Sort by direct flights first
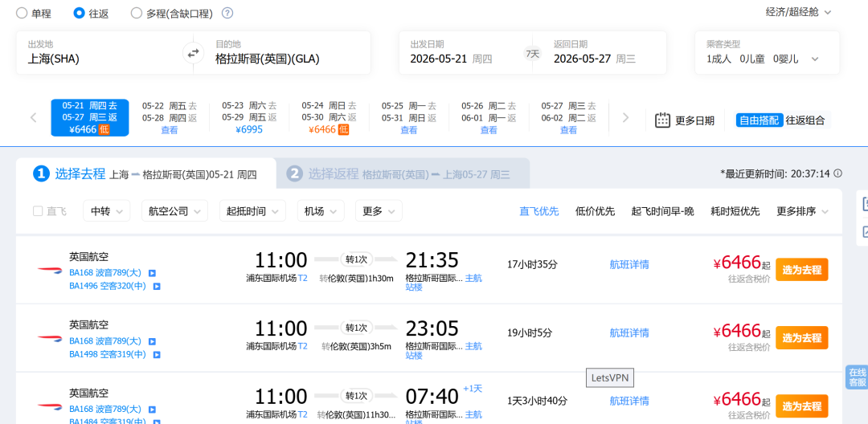The width and height of the screenshot is (868, 424). pyautogui.click(x=538, y=211)
